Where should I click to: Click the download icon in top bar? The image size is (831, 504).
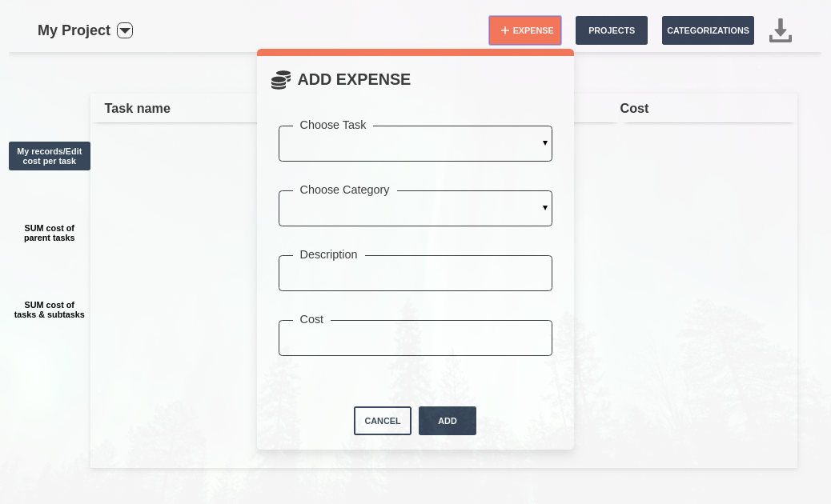(x=780, y=30)
